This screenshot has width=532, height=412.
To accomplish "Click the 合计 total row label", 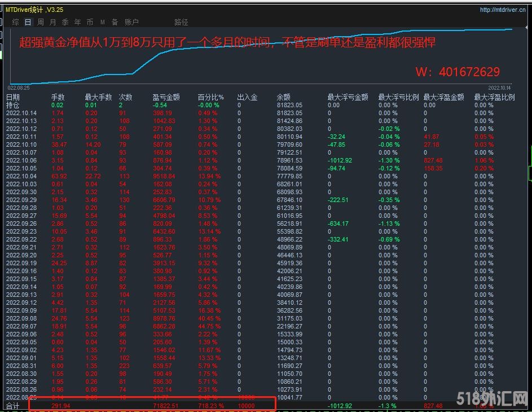I will 13,406.
